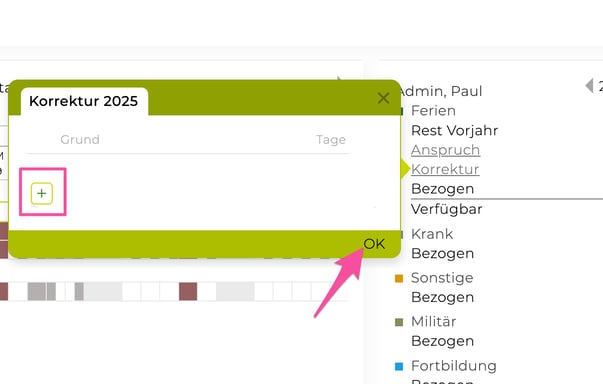Open the Korrektur link
The height and width of the screenshot is (384, 603).
tap(445, 169)
